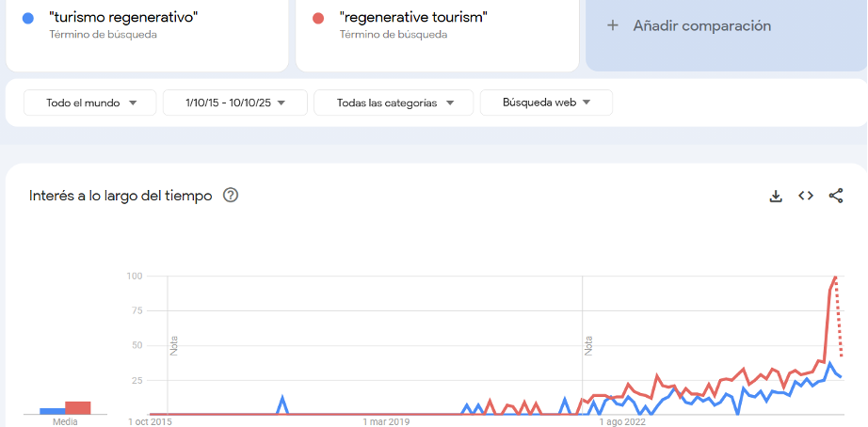Expand the 1/10/15 - 10/10/25 date range
Viewport: 868px width, 427px height.
tap(234, 103)
